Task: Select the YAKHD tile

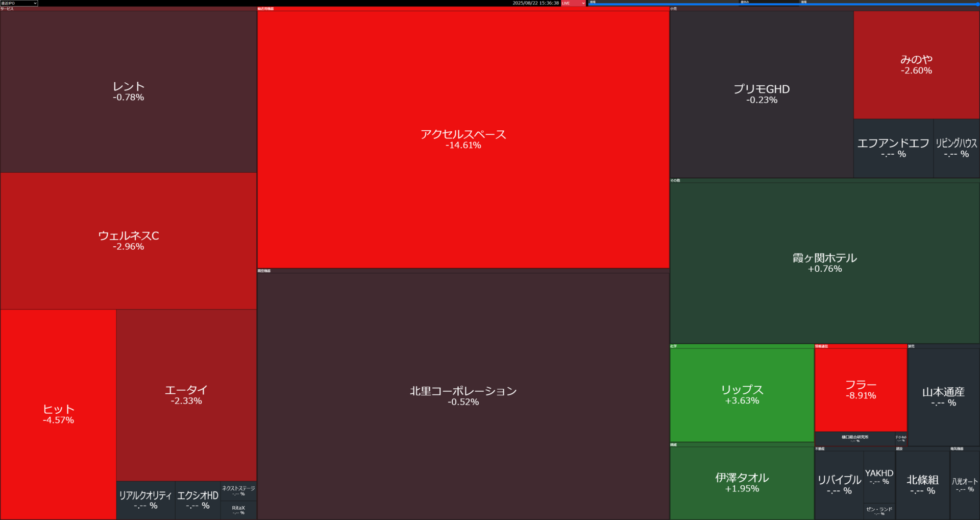Action: click(x=879, y=477)
